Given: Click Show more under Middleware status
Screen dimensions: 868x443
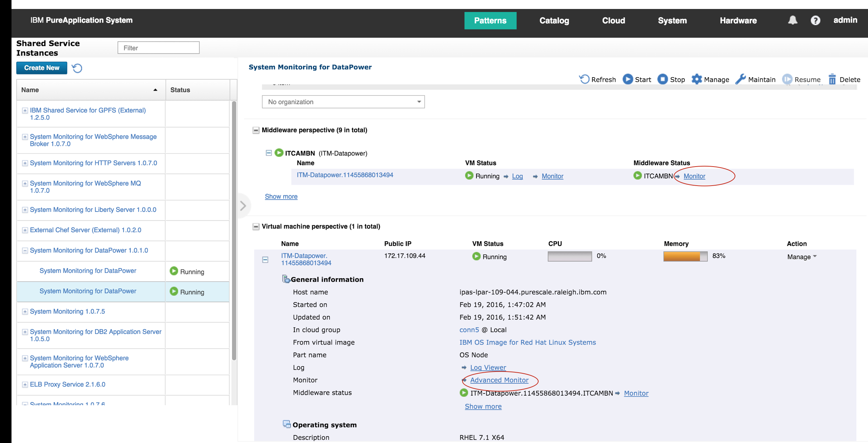Looking at the screenshot, I should click(x=483, y=406).
